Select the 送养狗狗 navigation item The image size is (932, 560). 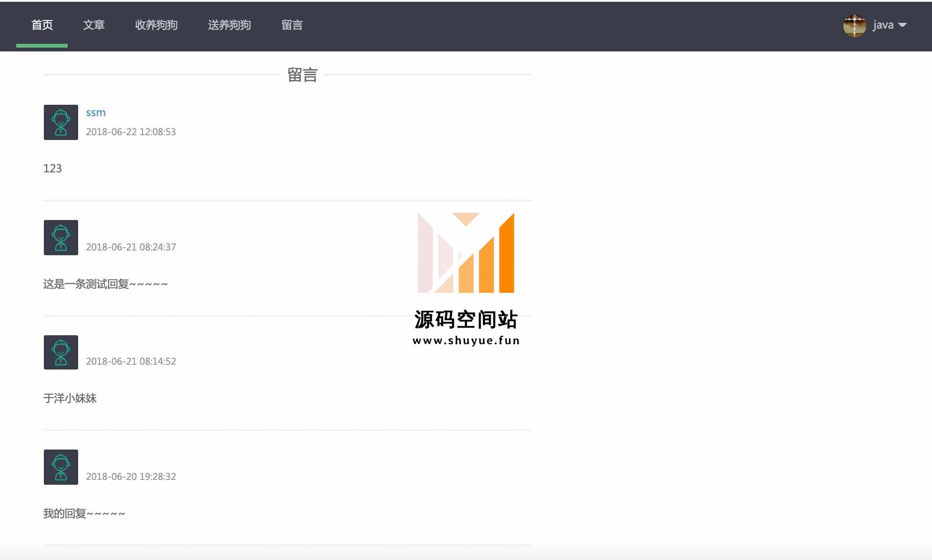click(229, 25)
